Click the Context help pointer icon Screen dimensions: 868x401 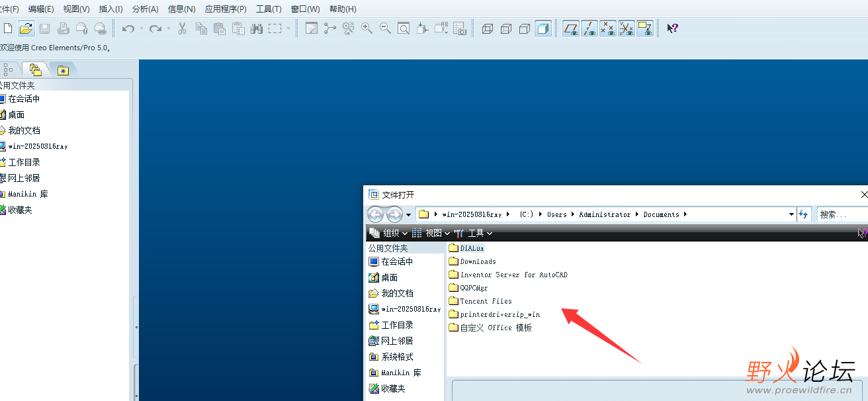[x=672, y=28]
